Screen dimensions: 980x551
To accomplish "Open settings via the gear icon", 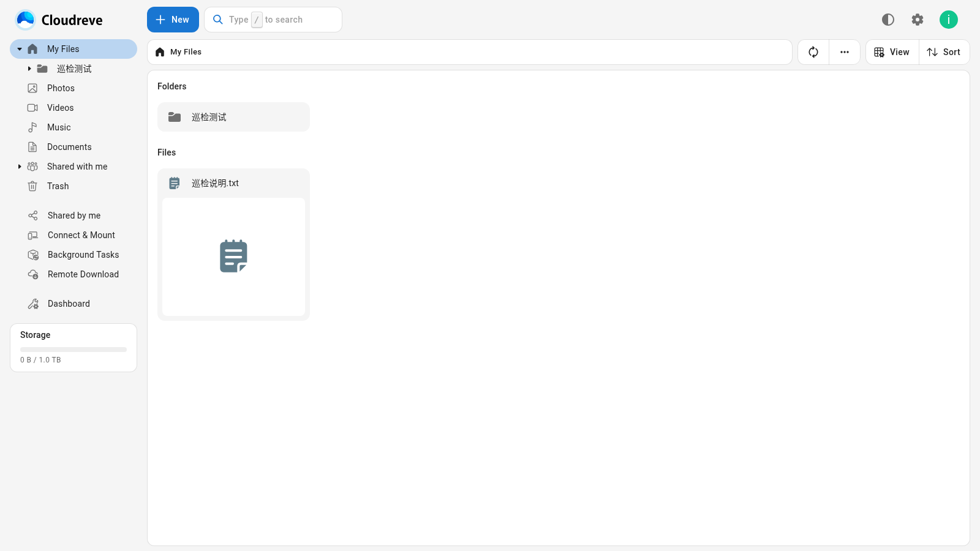I will [918, 20].
